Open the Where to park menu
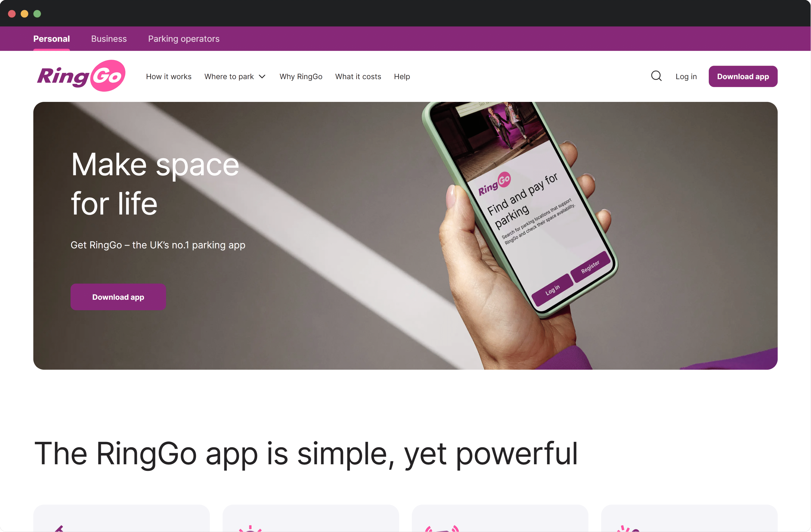The height and width of the screenshot is (532, 811). [x=229, y=77]
